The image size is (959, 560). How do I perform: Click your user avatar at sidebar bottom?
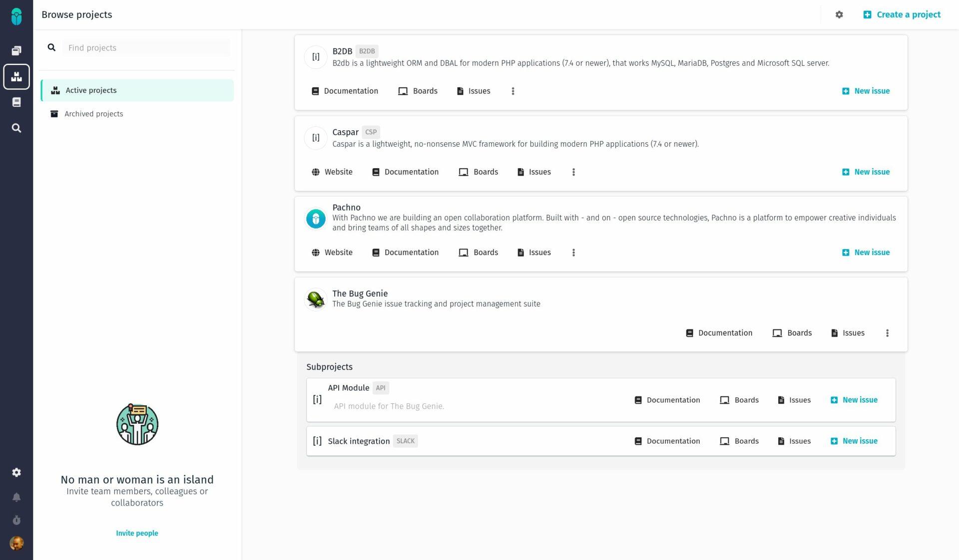16,544
